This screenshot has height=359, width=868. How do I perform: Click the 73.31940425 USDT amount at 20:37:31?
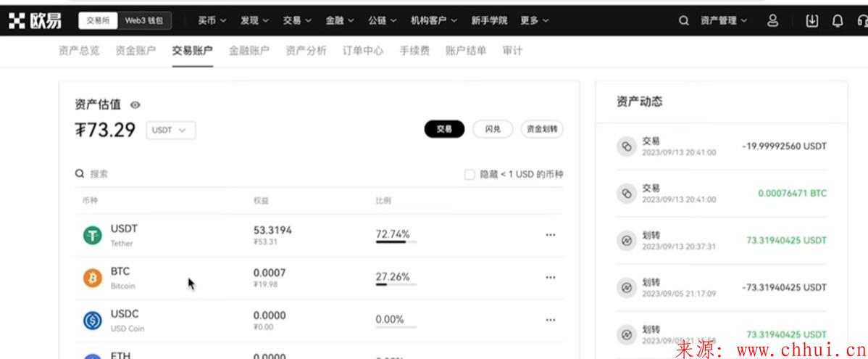[x=786, y=241]
